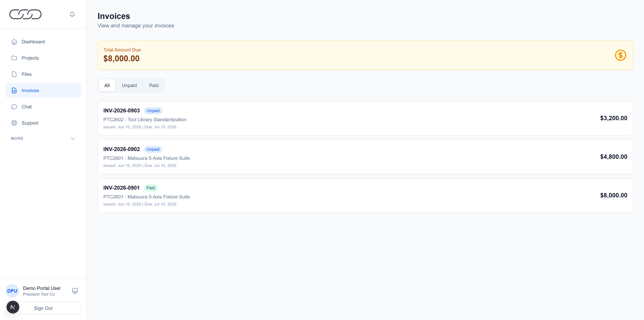Viewport: 644px width, 320px height.
Task: Open the Chat page
Action: pyautogui.click(x=43, y=107)
